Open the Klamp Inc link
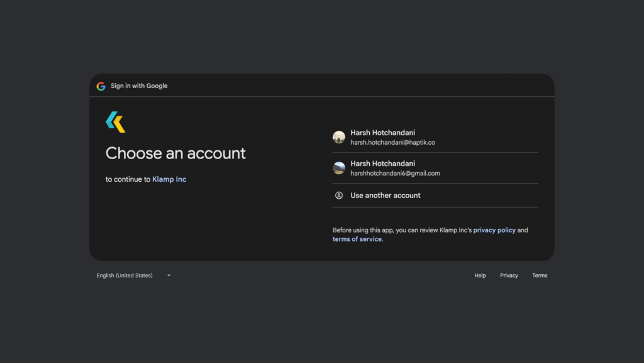 [x=169, y=179]
